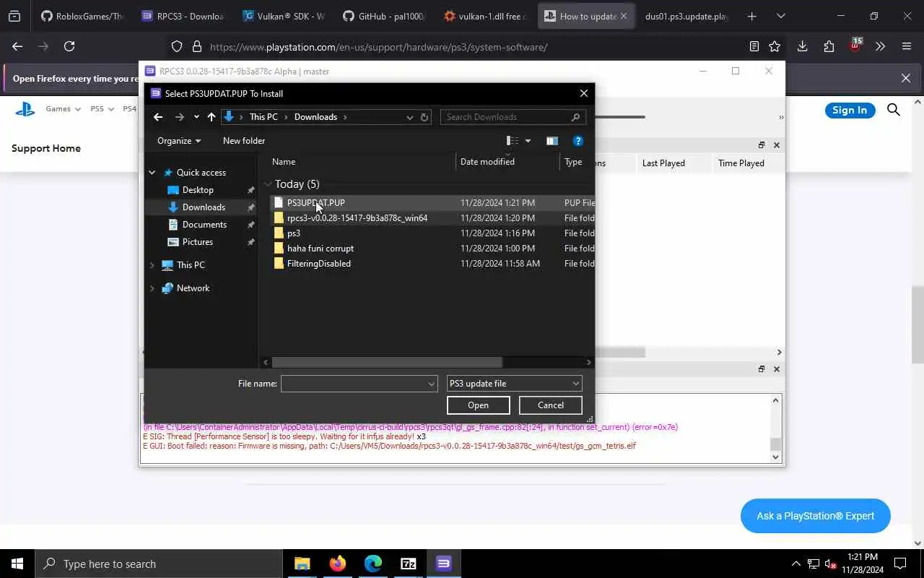Switch to the RobloxGames browser tab
Viewport: 924px width, 578px height.
click(82, 16)
